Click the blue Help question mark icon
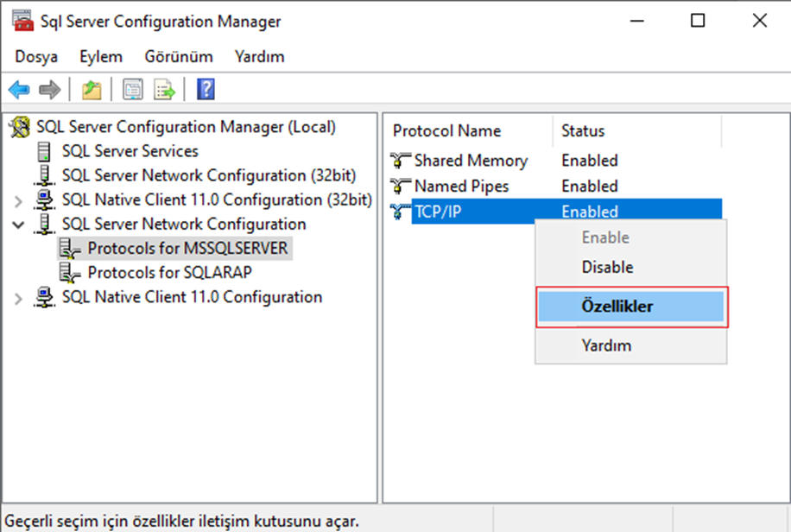This screenshot has height=532, width=791. click(206, 89)
